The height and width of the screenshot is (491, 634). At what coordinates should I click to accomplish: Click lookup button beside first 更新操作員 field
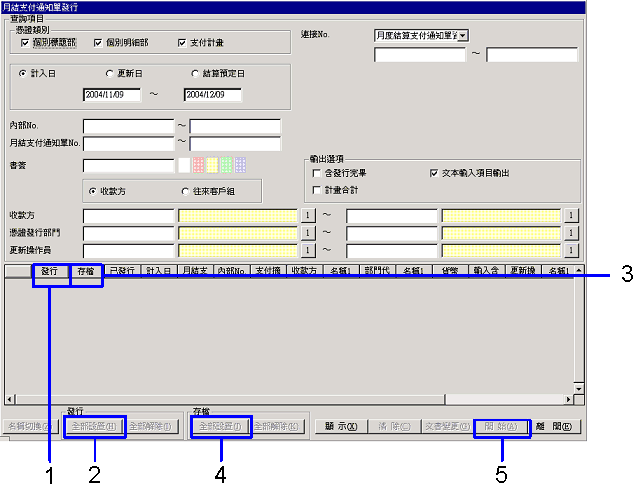(307, 250)
